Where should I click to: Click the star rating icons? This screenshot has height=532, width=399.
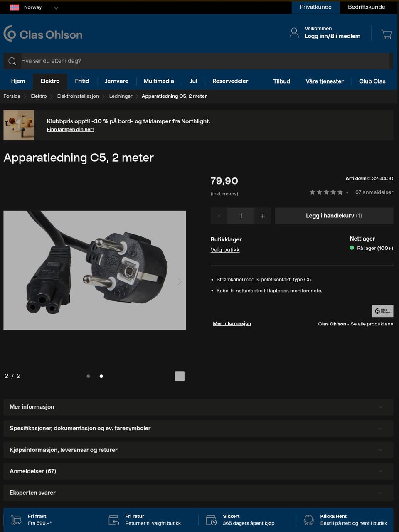(326, 192)
